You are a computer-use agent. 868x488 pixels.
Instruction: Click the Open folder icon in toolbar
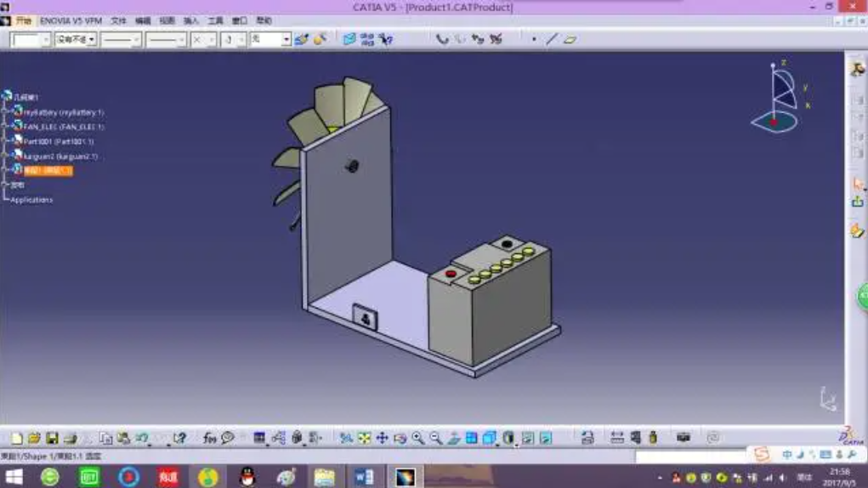click(x=34, y=439)
